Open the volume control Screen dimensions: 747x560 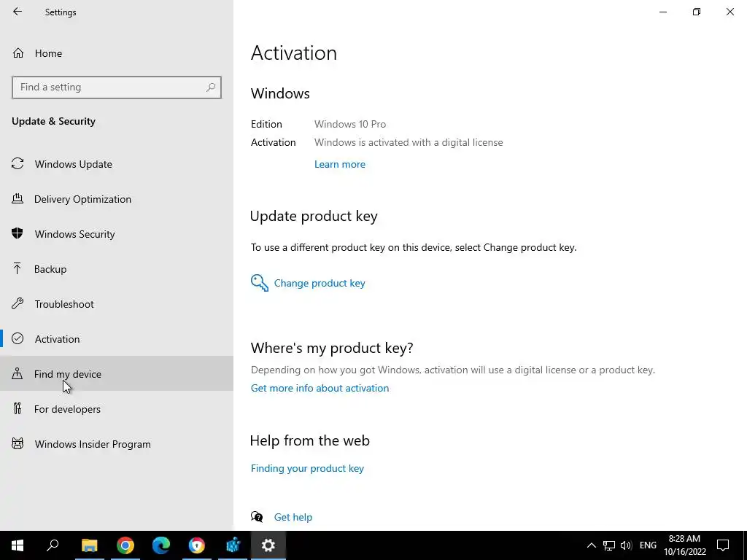[626, 545]
